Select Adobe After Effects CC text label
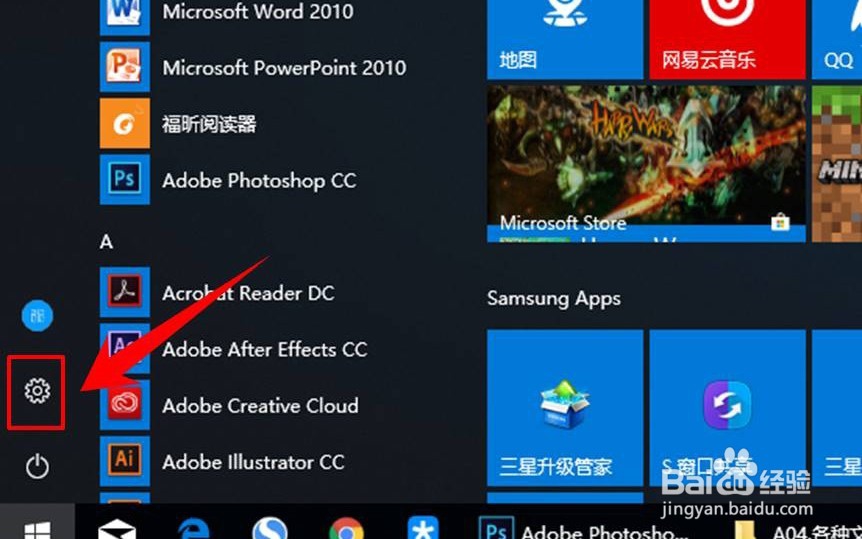The image size is (862, 539). coord(265,350)
